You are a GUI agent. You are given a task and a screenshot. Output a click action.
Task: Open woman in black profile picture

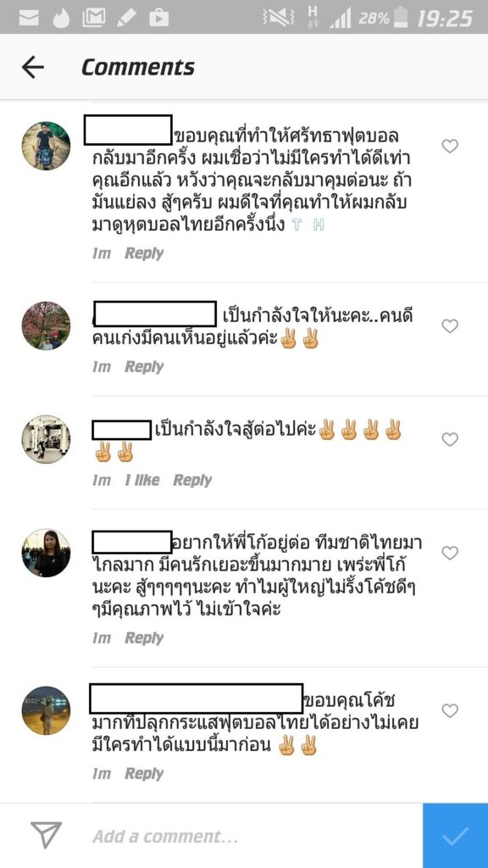(x=46, y=553)
